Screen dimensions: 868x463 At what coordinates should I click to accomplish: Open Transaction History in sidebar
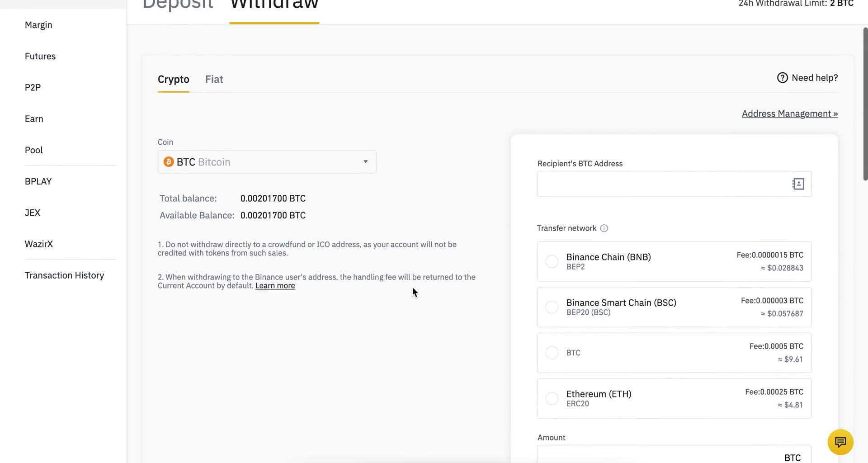click(x=64, y=275)
